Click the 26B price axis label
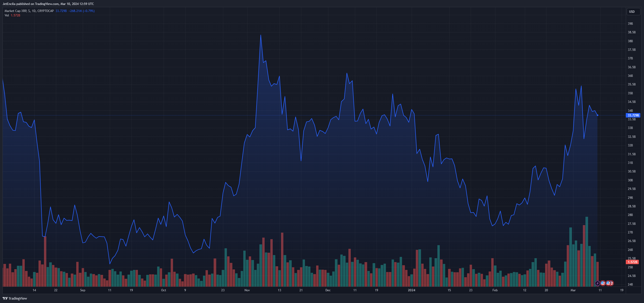Image resolution: width=644 pixels, height=303 pixels. [630, 250]
